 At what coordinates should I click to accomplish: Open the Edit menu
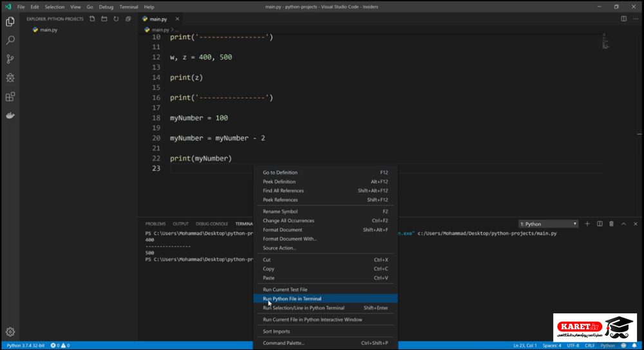[x=35, y=7]
